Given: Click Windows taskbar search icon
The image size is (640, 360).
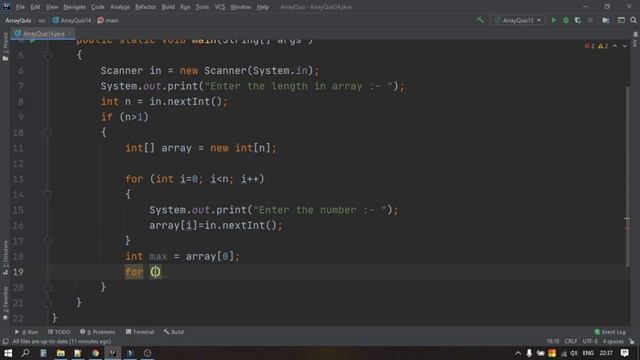Looking at the screenshot, I should pyautogui.click(x=25, y=353).
